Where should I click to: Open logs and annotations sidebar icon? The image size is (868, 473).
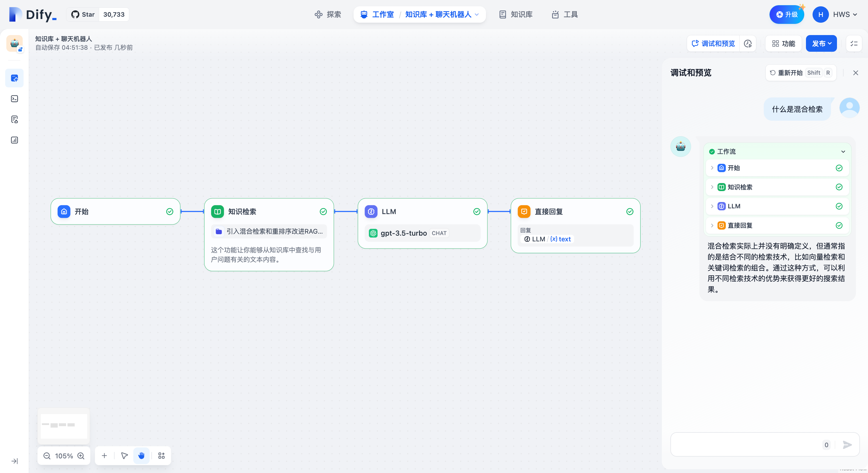pos(14,119)
